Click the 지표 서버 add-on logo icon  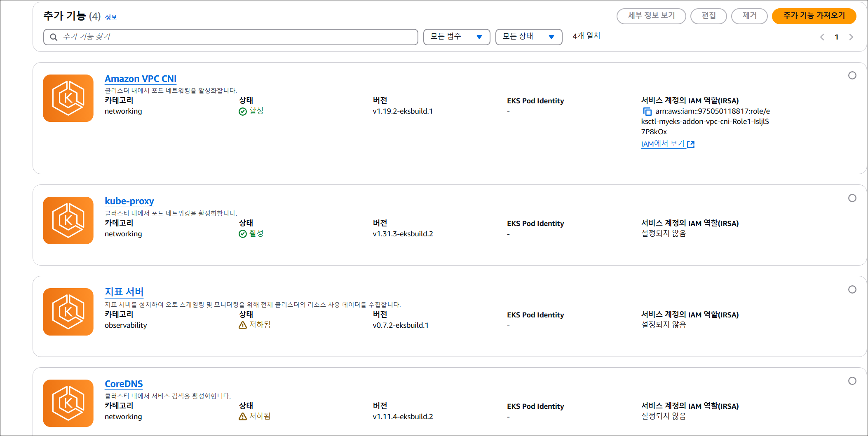tap(68, 312)
